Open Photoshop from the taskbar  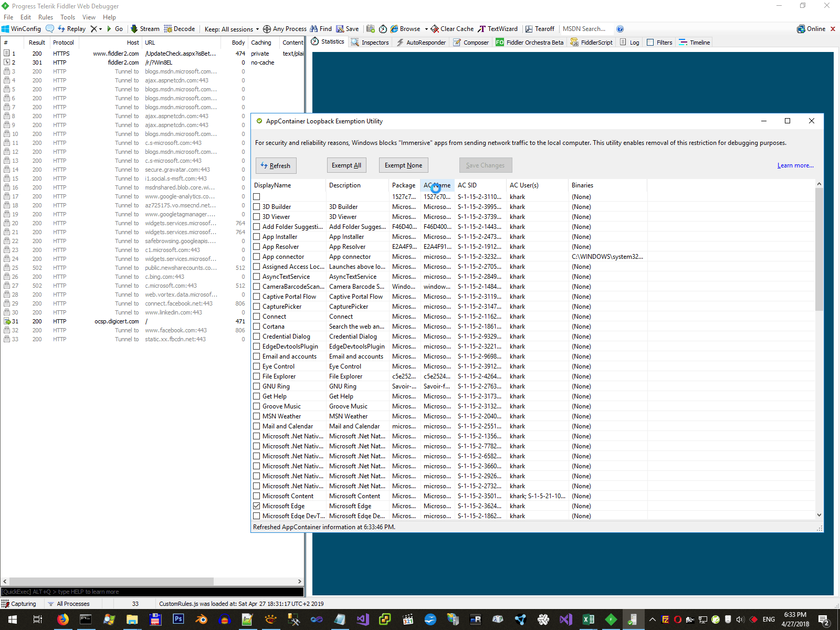click(178, 619)
